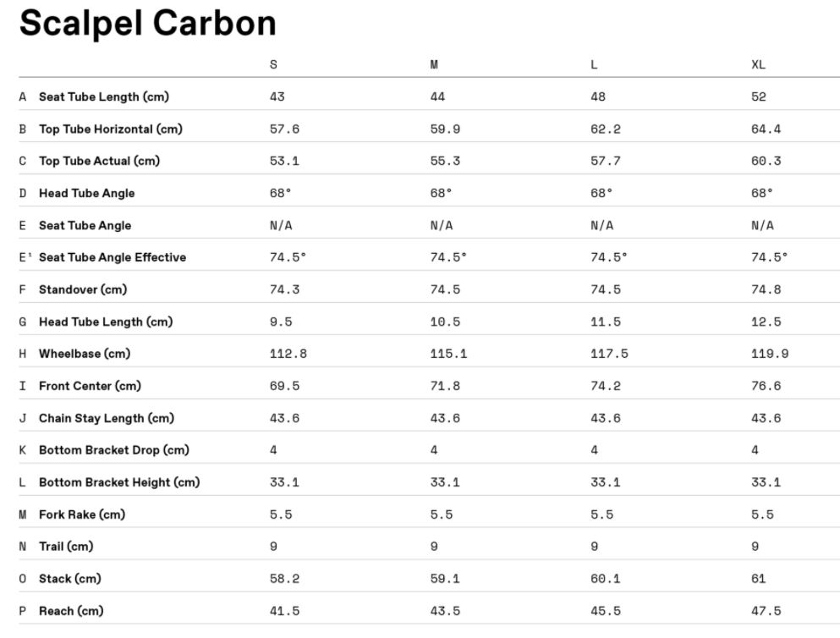Click the Seat Tube Length (cm) row label
Image resolution: width=840 pixels, height=638 pixels.
click(x=104, y=97)
